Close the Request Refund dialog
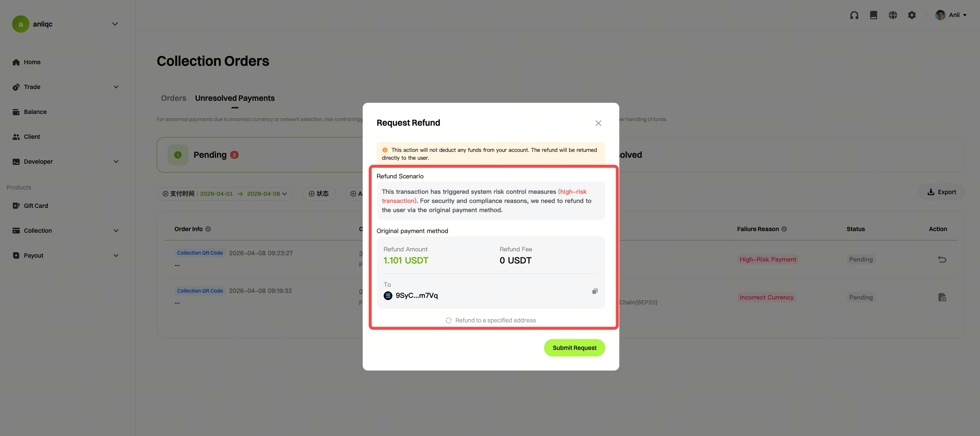The width and height of the screenshot is (980, 436). click(598, 123)
